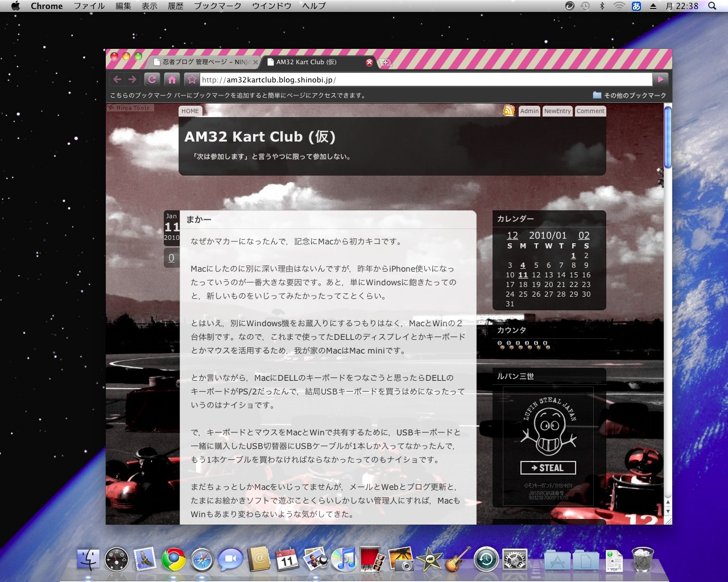Image resolution: width=728 pixels, height=582 pixels.
Task: Open the 履歴 menu
Action: click(176, 6)
